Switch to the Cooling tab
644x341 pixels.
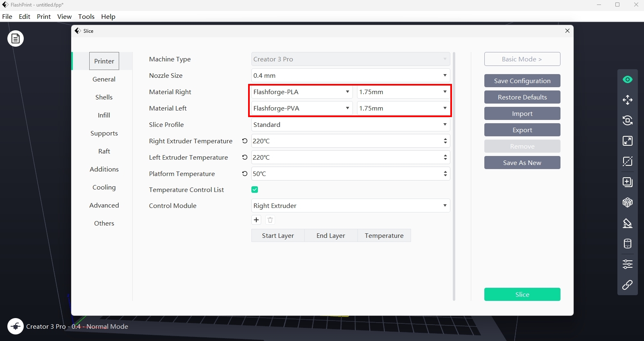[x=104, y=187]
